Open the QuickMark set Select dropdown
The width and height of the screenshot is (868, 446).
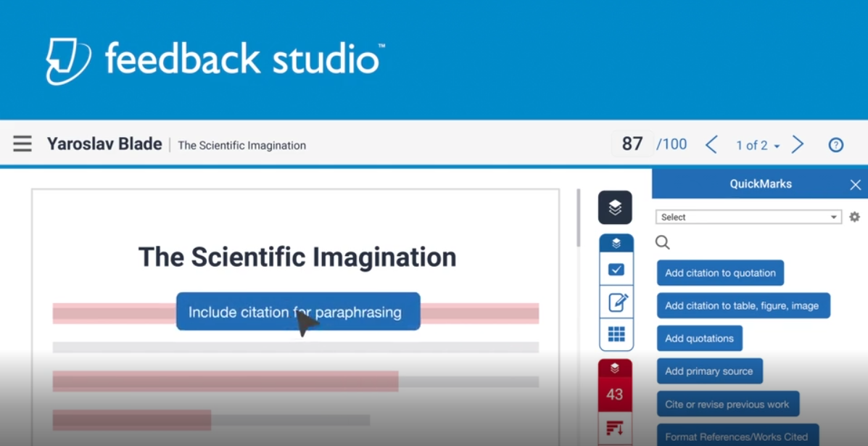(748, 217)
